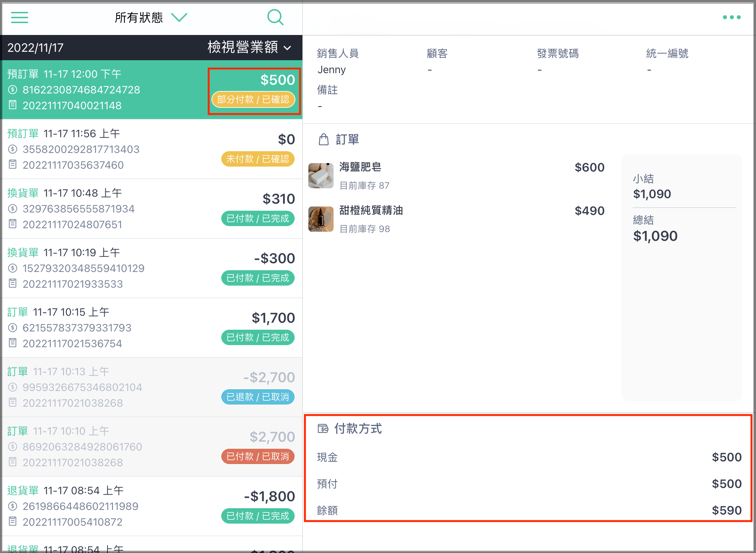
Task: Click the 目前庫存 98 stock label
Action: click(x=365, y=229)
